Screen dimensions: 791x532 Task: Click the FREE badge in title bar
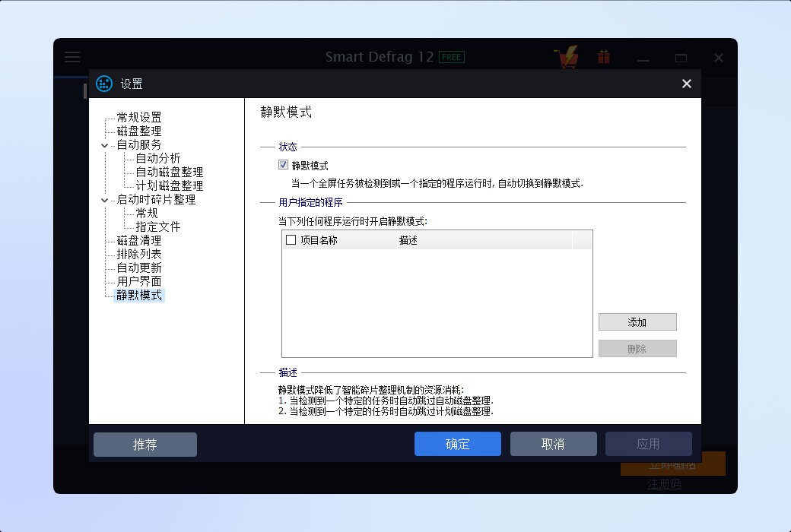click(x=452, y=57)
